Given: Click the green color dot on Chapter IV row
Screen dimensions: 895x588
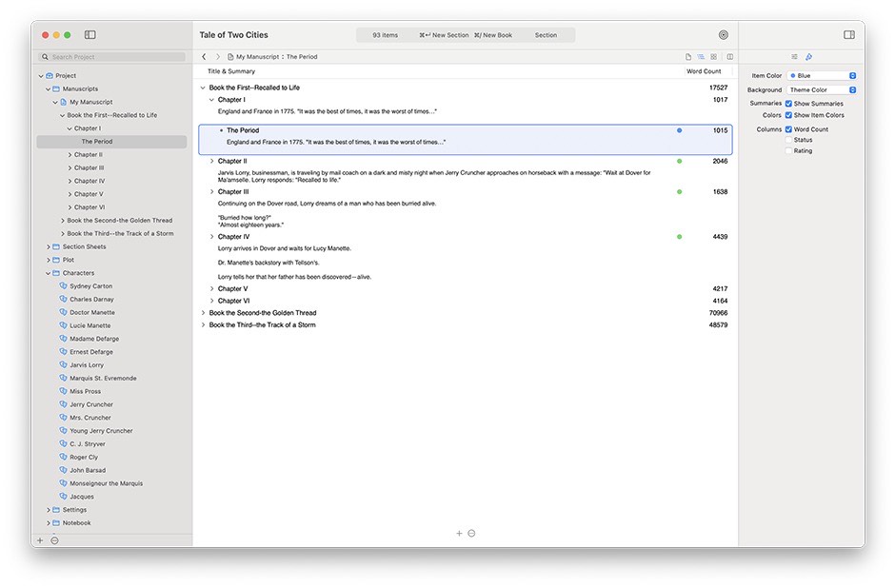Looking at the screenshot, I should coord(679,236).
